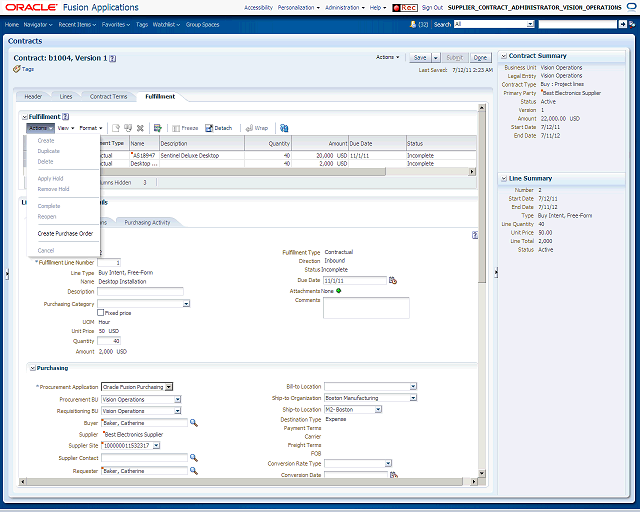Click the Buyer search magnifier icon
This screenshot has height=512, width=640.
tap(194, 423)
